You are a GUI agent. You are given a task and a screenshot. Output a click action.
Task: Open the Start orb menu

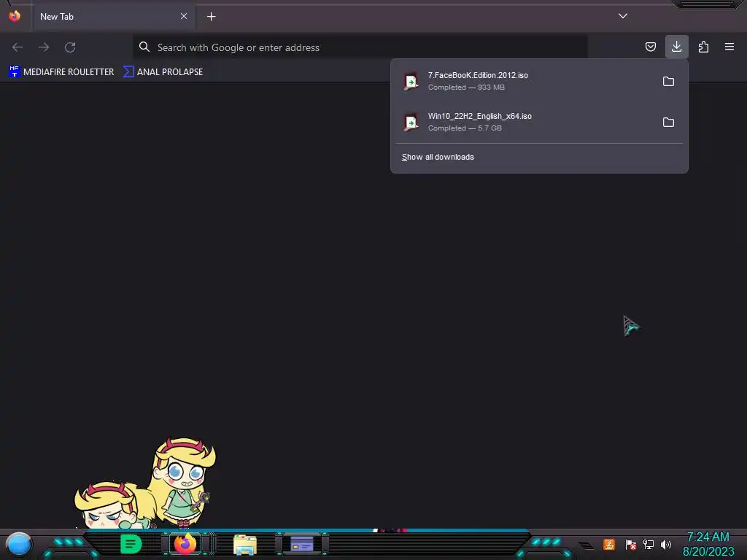coord(19,544)
